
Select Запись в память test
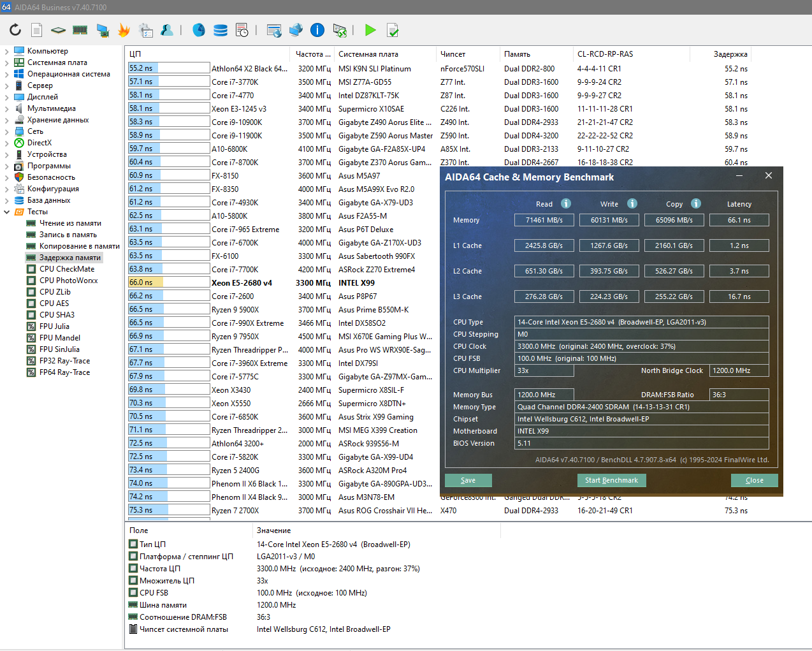point(68,235)
